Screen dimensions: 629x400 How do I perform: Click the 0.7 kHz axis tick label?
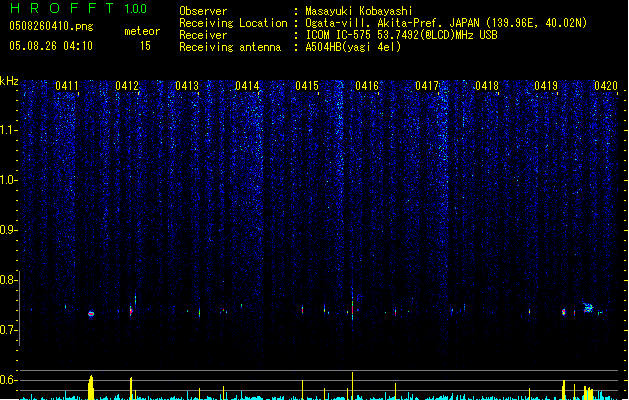[x=9, y=330]
